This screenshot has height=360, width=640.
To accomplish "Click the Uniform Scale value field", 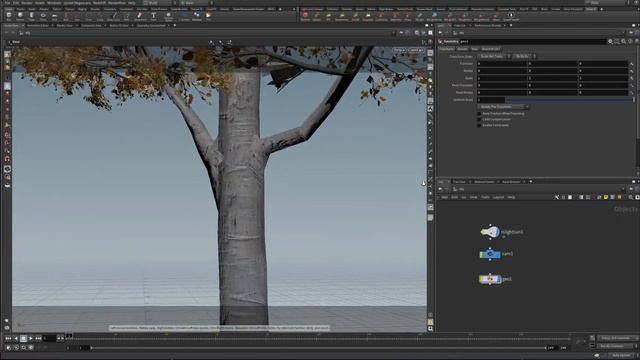I will (x=491, y=100).
